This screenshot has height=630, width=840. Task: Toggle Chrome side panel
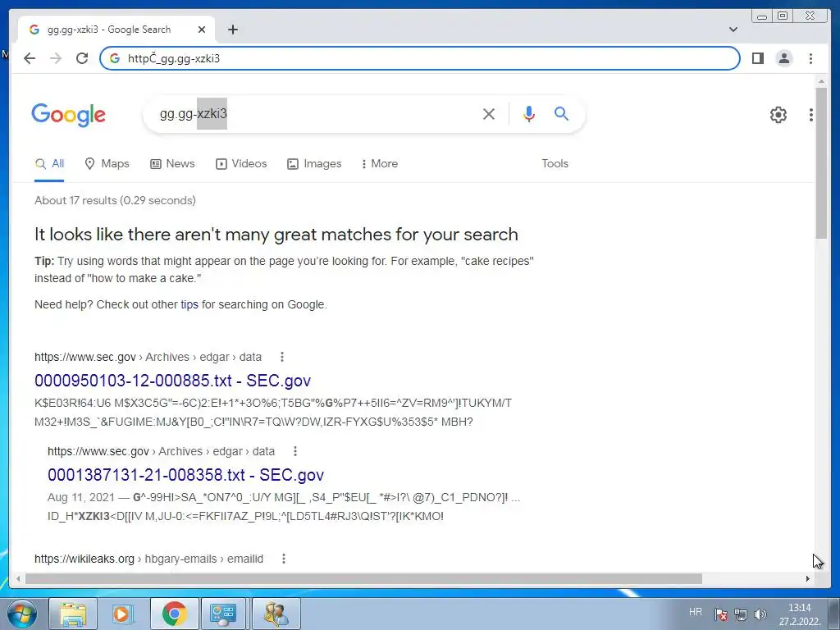tap(757, 58)
